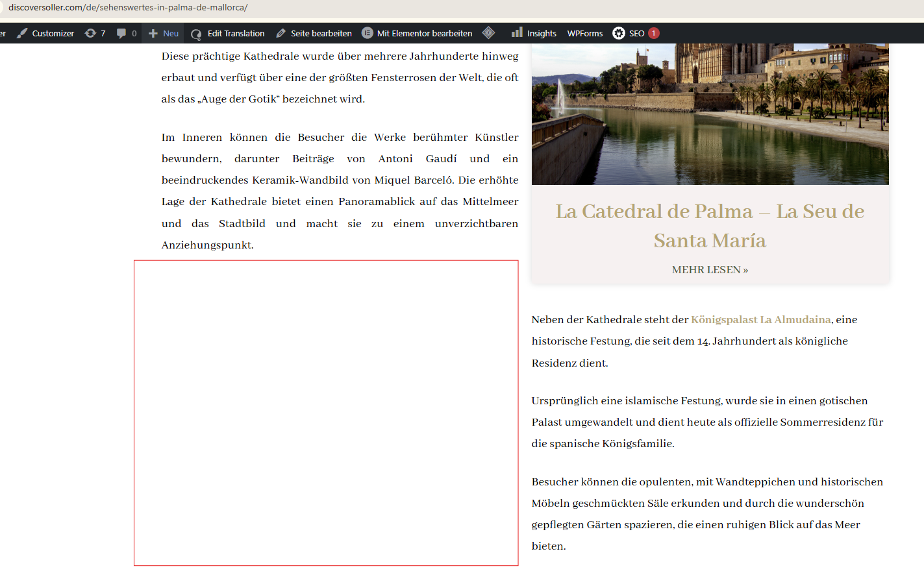
Task: Open the comments bubble icon
Action: 121,33
